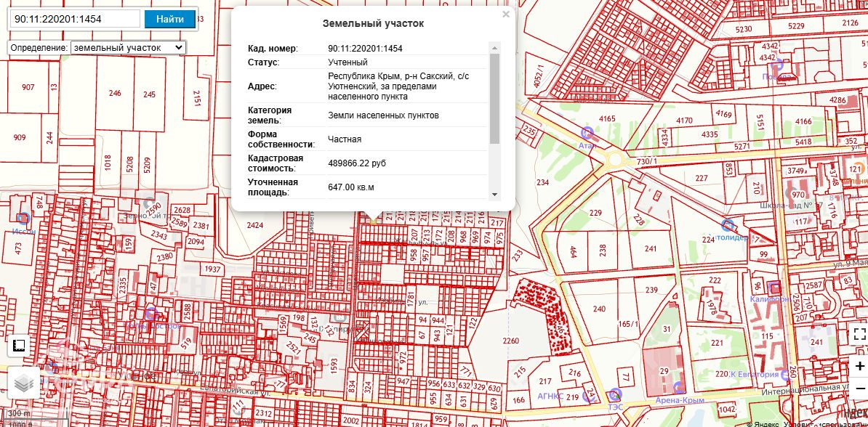This screenshot has width=868, height=427.
Task: Click the ТЭС gas station marker
Action: click(x=616, y=395)
